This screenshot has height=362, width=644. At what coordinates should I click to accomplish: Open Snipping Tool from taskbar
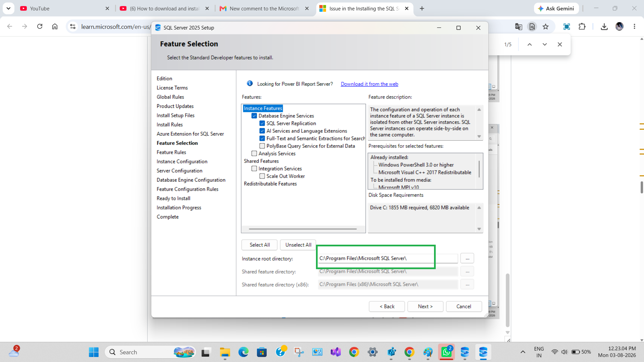pyautogui.click(x=299, y=352)
